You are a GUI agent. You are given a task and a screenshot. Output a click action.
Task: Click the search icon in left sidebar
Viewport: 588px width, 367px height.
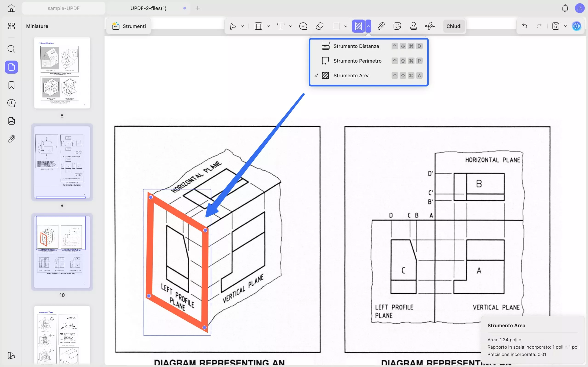click(x=11, y=49)
